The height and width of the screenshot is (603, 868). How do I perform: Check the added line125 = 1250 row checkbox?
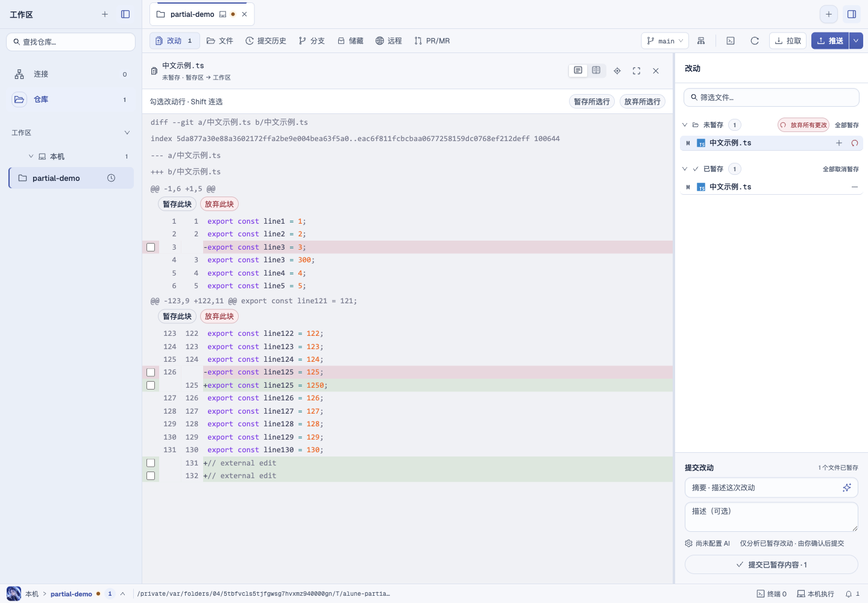[x=151, y=385]
